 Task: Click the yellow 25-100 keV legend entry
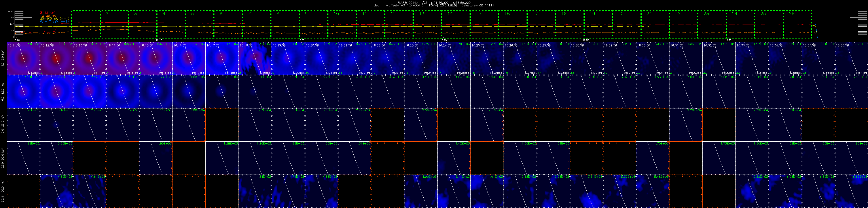[x=55, y=18]
